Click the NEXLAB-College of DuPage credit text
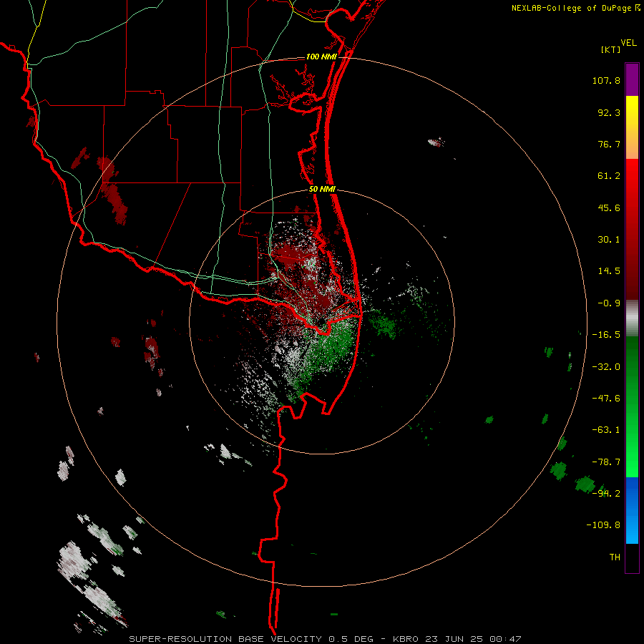The width and height of the screenshot is (644, 644). [x=571, y=8]
